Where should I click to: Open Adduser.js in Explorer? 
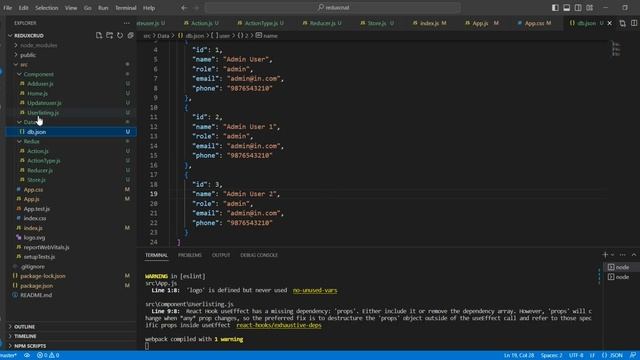click(40, 84)
